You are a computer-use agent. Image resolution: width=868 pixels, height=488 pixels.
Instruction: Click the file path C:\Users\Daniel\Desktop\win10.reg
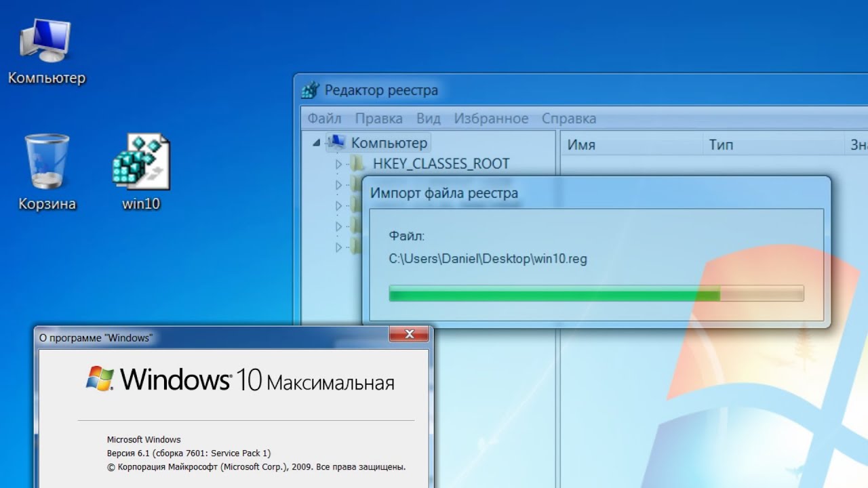(488, 259)
